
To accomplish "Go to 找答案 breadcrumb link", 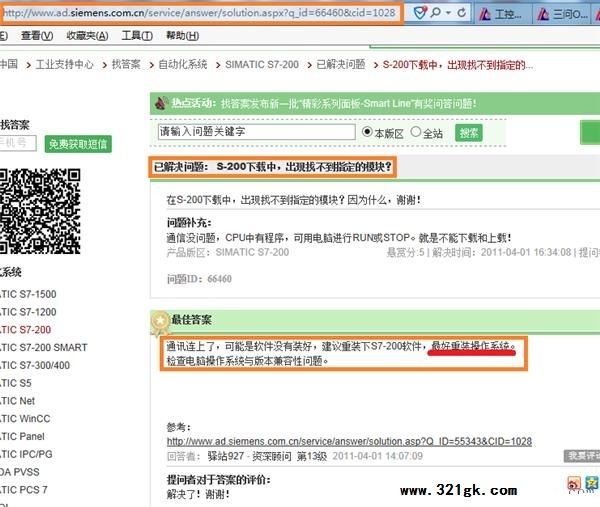I will (x=126, y=64).
